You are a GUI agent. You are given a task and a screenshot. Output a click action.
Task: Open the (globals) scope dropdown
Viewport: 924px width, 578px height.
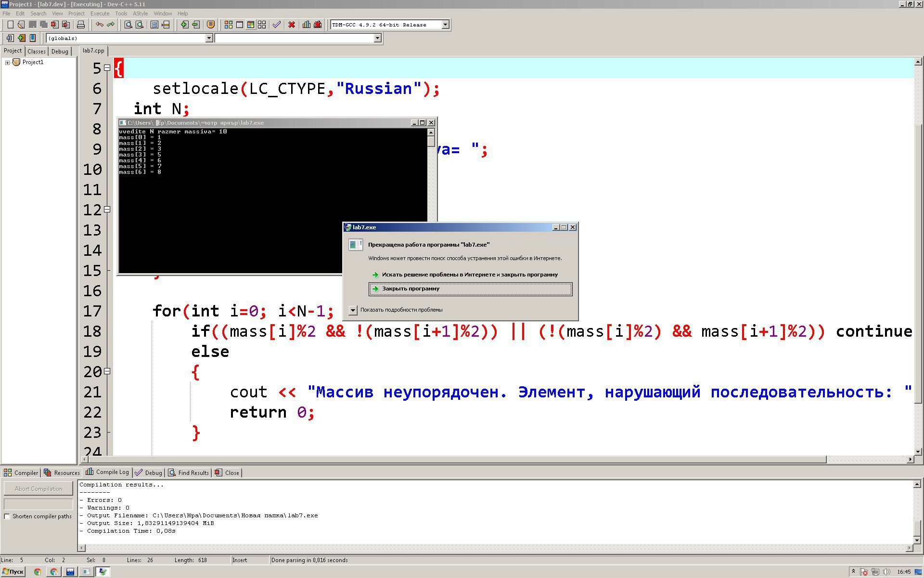point(209,38)
